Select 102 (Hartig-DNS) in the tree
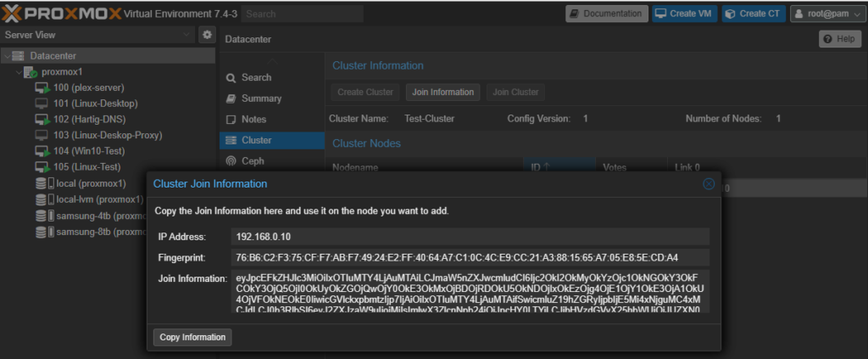Image resolution: width=868 pixels, height=359 pixels. click(90, 119)
